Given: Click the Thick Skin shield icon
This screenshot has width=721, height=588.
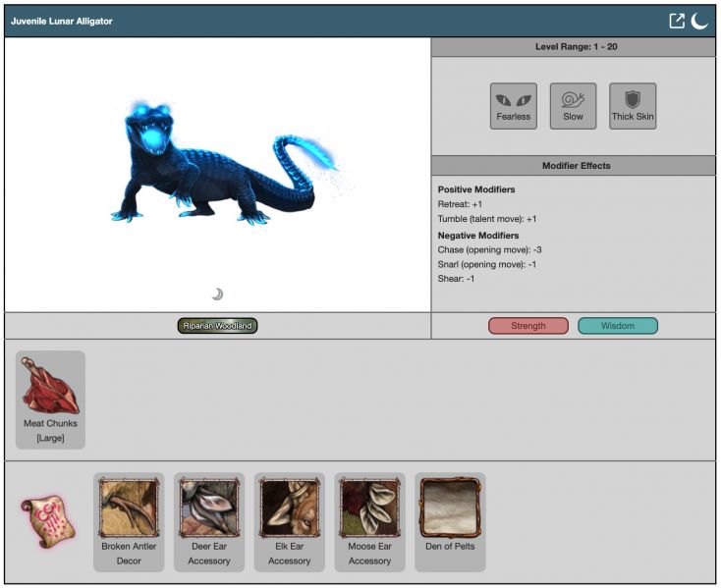Looking at the screenshot, I should pyautogui.click(x=633, y=106).
